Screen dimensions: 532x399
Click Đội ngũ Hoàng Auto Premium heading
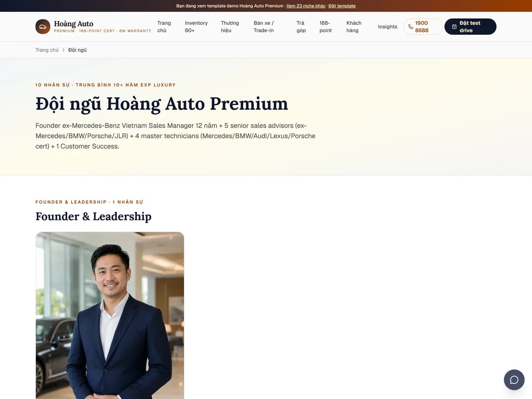click(x=162, y=104)
